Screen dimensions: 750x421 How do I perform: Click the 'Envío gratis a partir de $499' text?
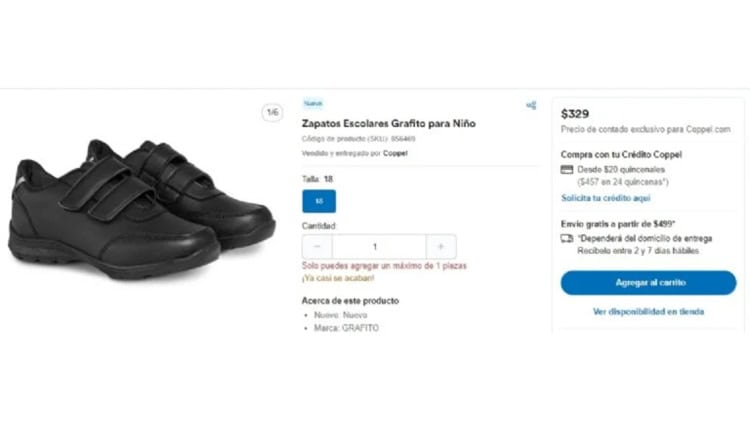(x=618, y=223)
